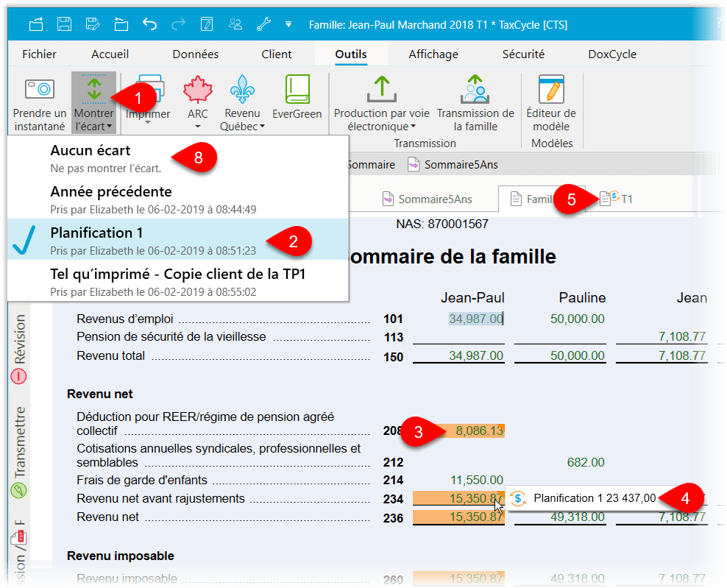The width and height of the screenshot is (727, 588).
Task: Click Jean-Paul's Revenus d'emploi field 34,987.00
Action: coord(476,319)
